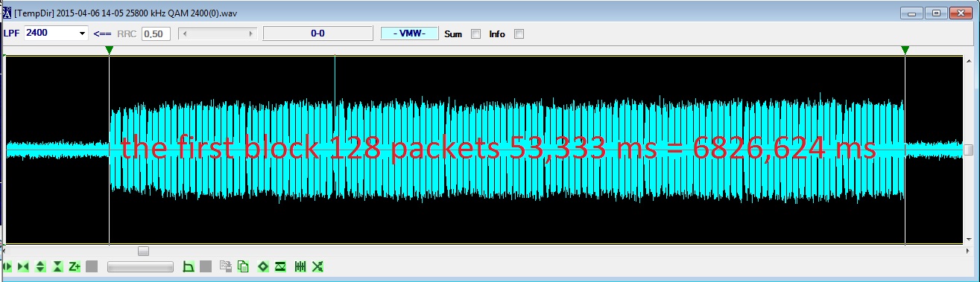Screen dimensions: 980x282
Task: Click the right green triangle marker
Action: click(905, 50)
